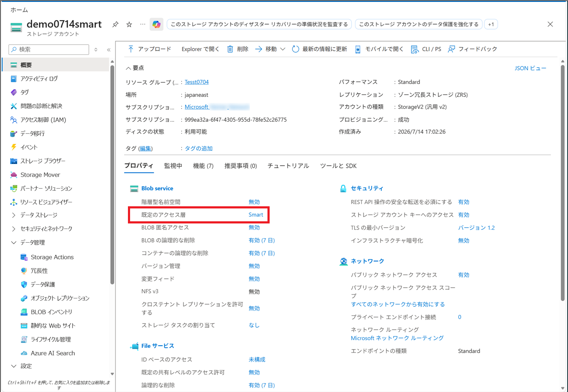
Task: Click the ストレージ ブラウザー icon
Action: tap(14, 161)
